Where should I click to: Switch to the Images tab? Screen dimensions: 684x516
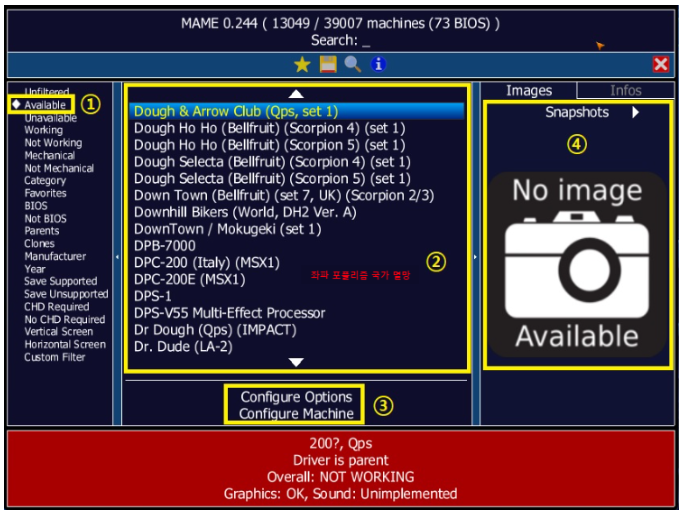point(529,91)
